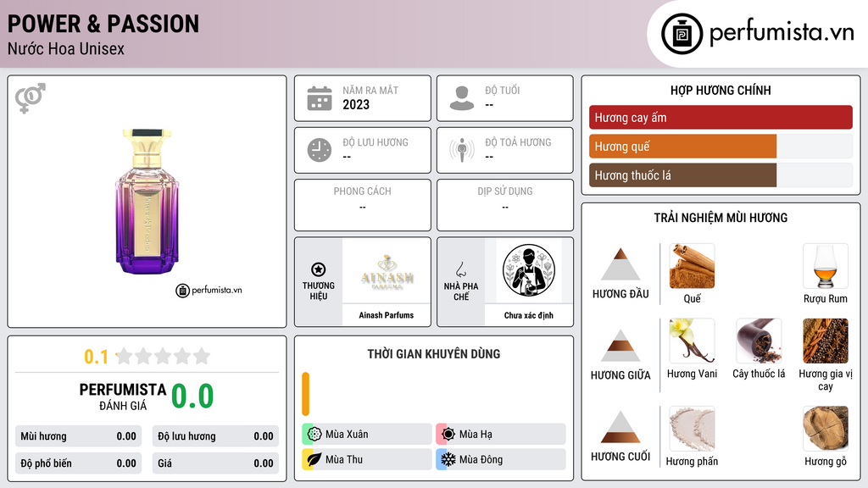Select the Hương phấn note image
This screenshot has width=868, height=488.
[x=692, y=429]
